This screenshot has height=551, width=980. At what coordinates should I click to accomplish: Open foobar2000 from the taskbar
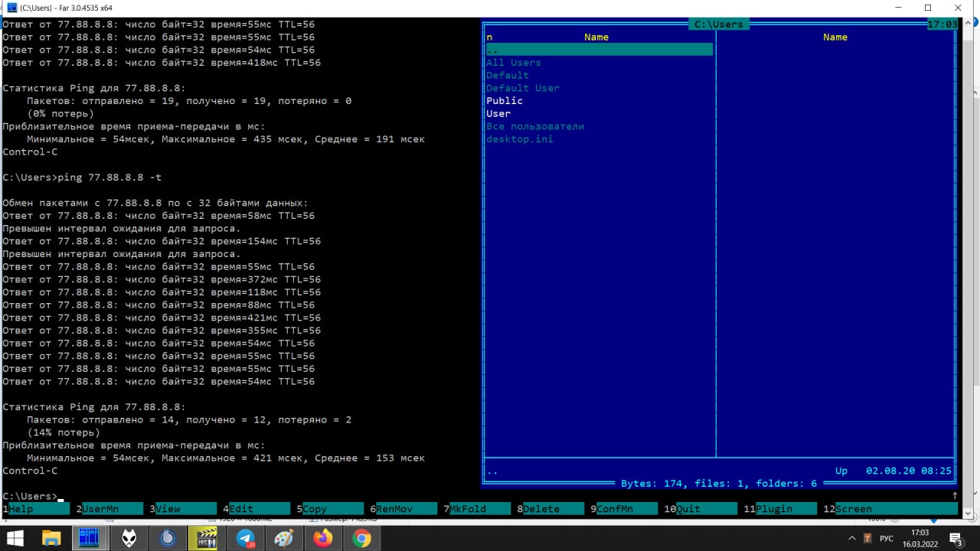click(129, 539)
